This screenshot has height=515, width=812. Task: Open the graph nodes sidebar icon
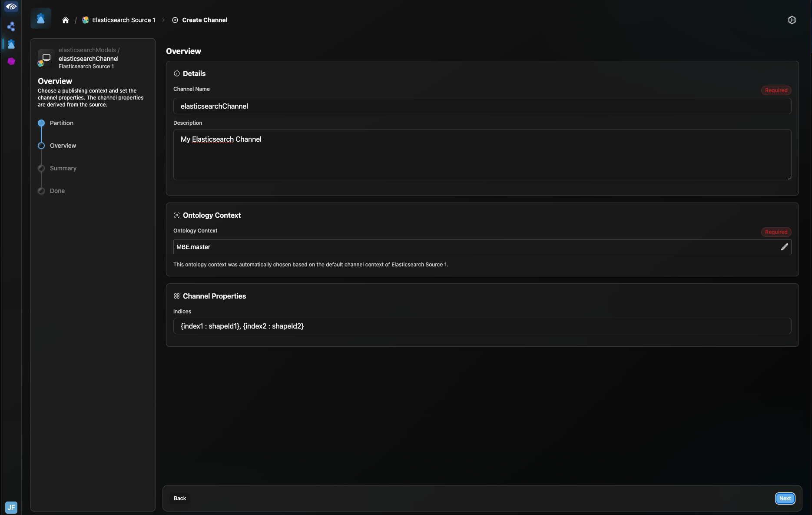[11, 27]
